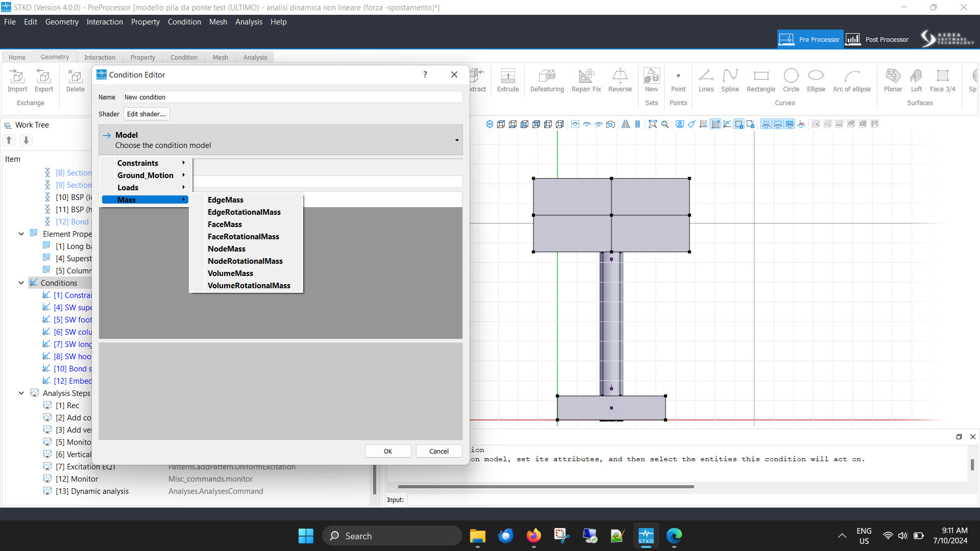This screenshot has width=980, height=551.
Task: Click the Import geometry icon
Action: pos(17,81)
